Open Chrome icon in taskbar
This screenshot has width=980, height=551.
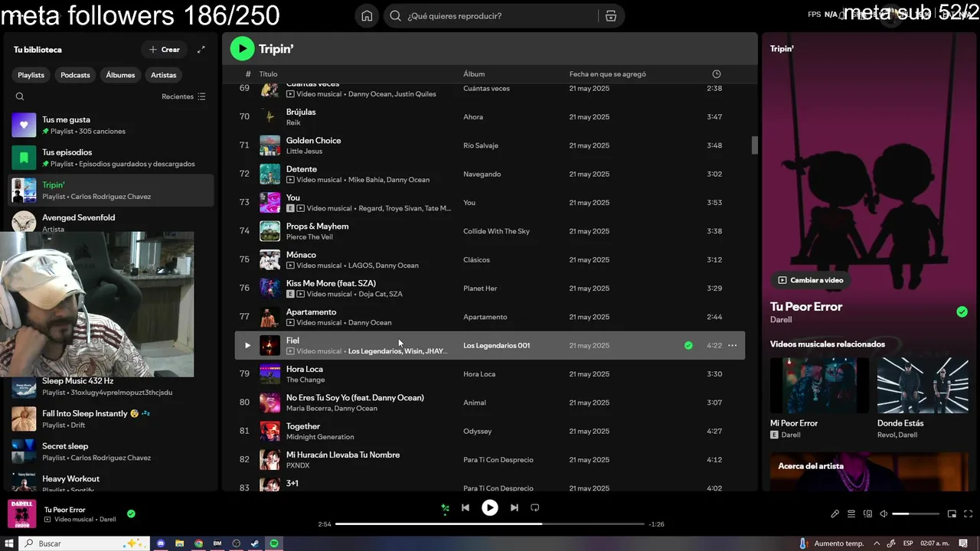(198, 543)
